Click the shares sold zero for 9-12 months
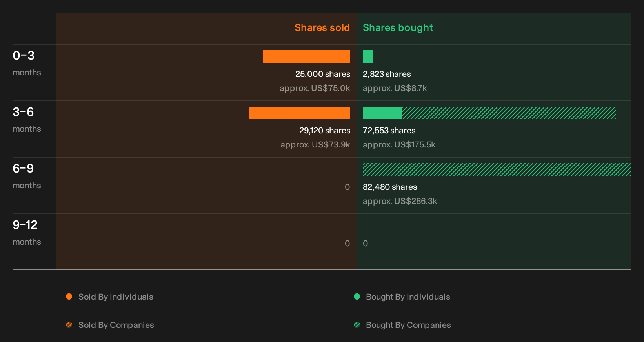 click(347, 244)
